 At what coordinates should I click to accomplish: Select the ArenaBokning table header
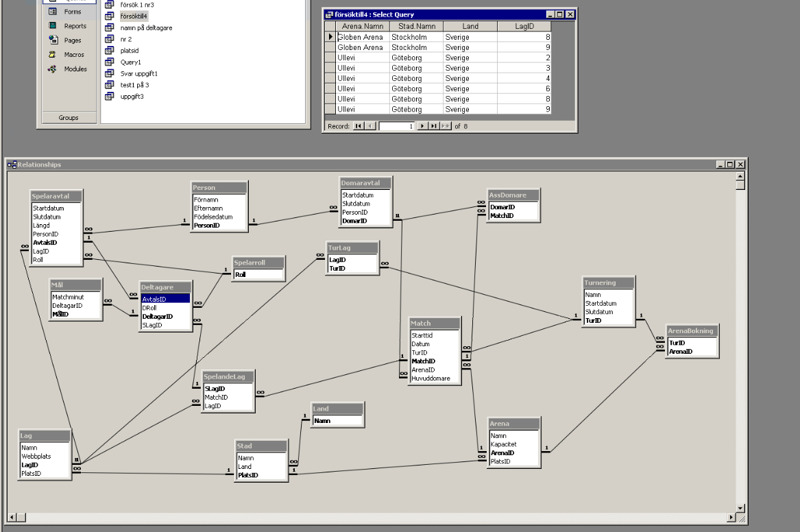[x=692, y=330]
